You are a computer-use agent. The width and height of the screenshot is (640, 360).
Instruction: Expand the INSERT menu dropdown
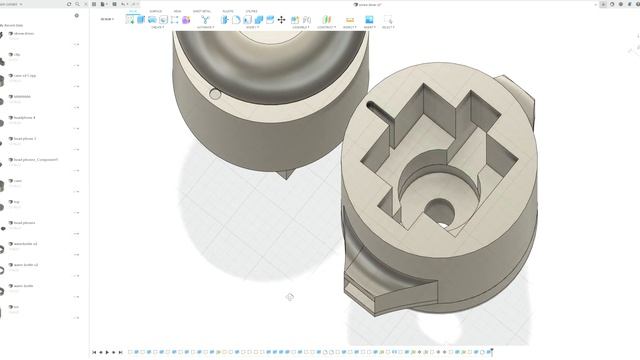pos(369,27)
